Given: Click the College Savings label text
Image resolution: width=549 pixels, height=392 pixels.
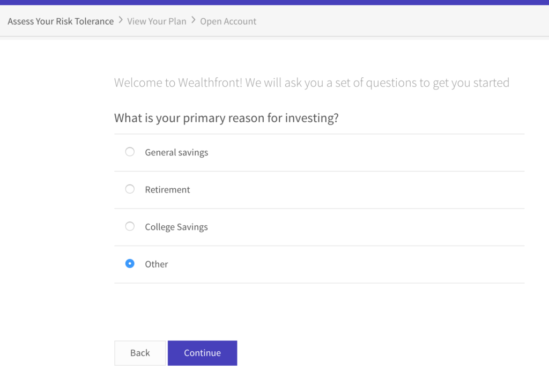Looking at the screenshot, I should point(176,227).
